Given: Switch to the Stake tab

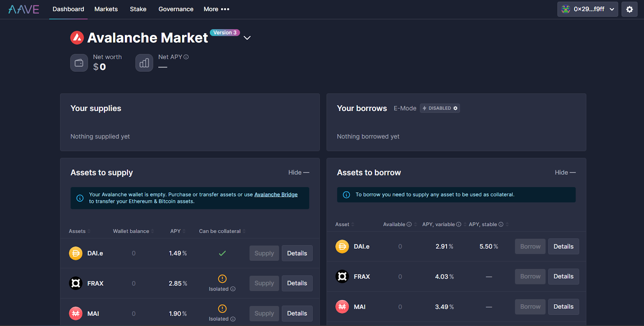Looking at the screenshot, I should 138,9.
